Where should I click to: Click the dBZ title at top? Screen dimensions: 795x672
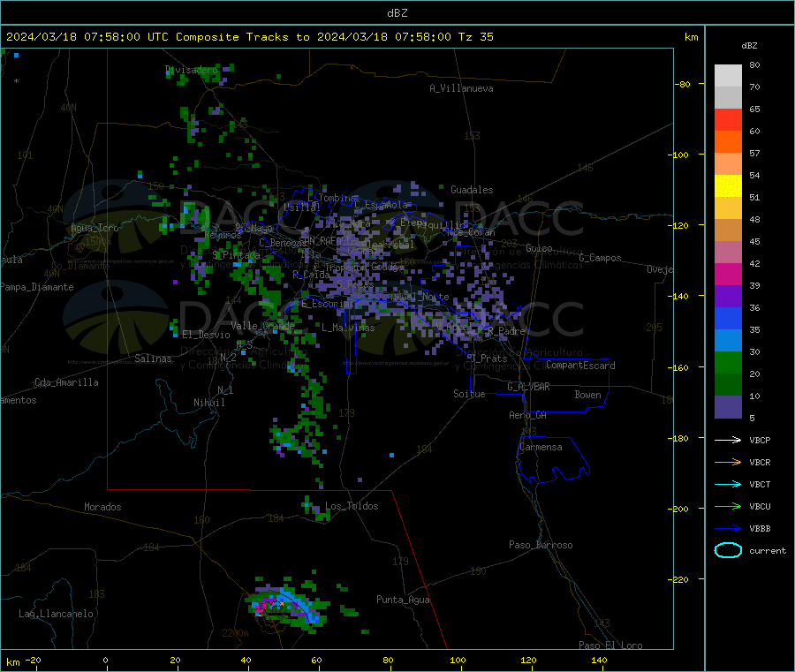click(x=397, y=12)
